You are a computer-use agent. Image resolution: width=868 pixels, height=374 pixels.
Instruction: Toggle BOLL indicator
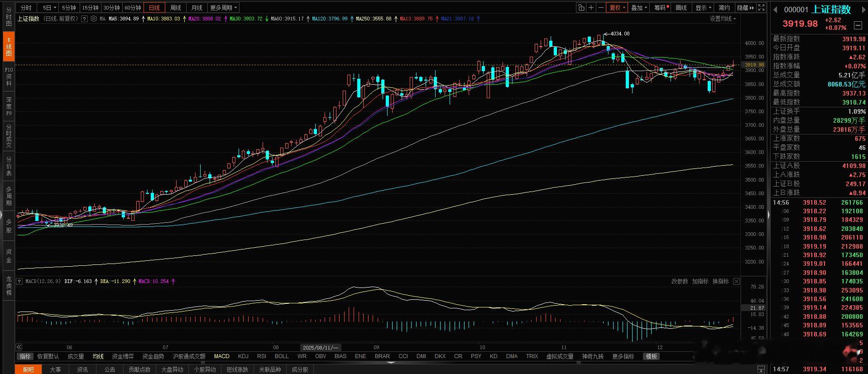coord(282,356)
